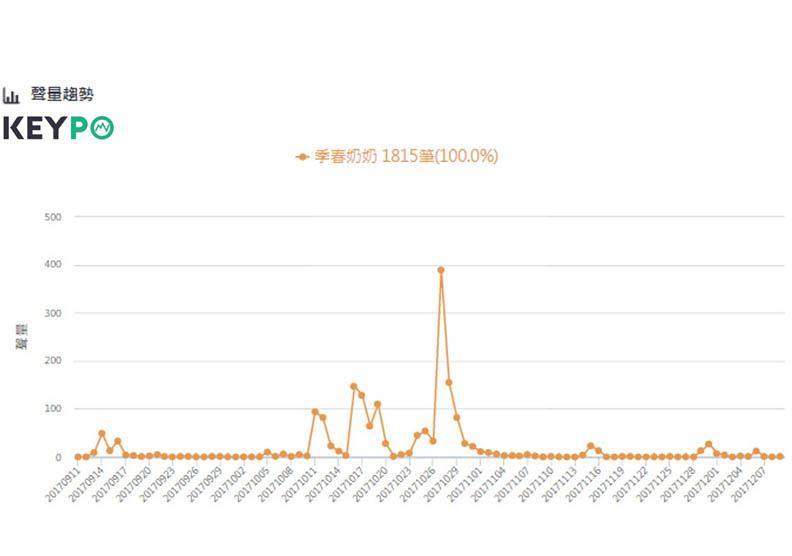The height and width of the screenshot is (556, 792).
Task: Click the vertical 聲量 y-axis title
Action: point(20,338)
